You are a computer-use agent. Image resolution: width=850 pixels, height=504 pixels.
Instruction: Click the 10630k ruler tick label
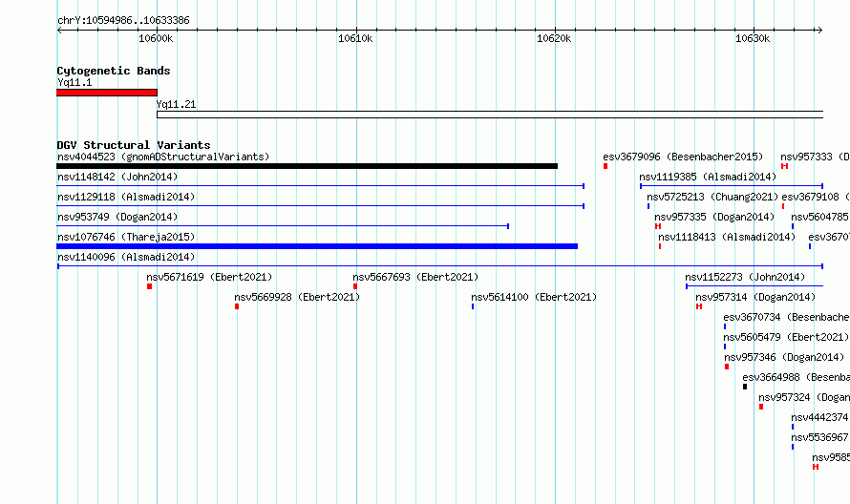click(753, 38)
